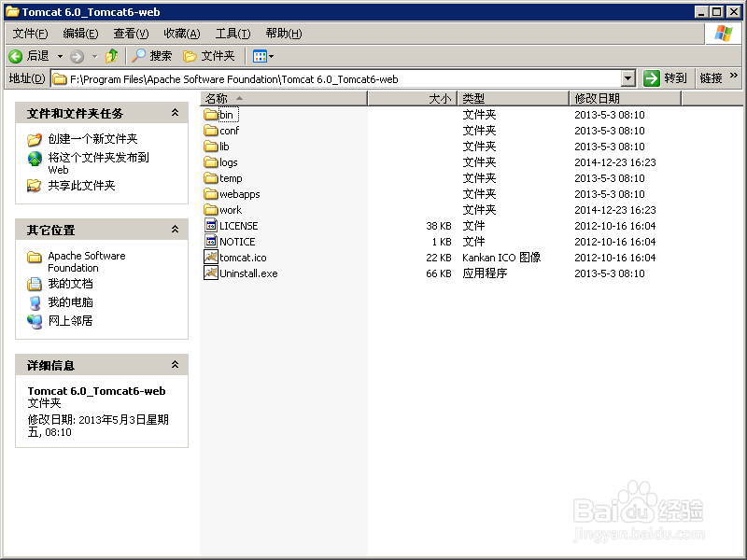Click the Forward navigation arrow icon
747x560 pixels.
tap(77, 57)
